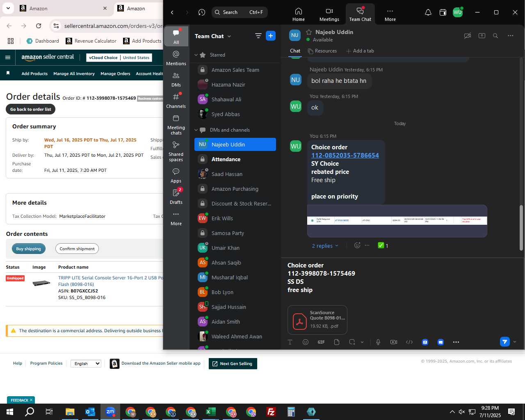Star the Najeeb Uddin conversation
This screenshot has width=525, height=420.
[x=309, y=32]
